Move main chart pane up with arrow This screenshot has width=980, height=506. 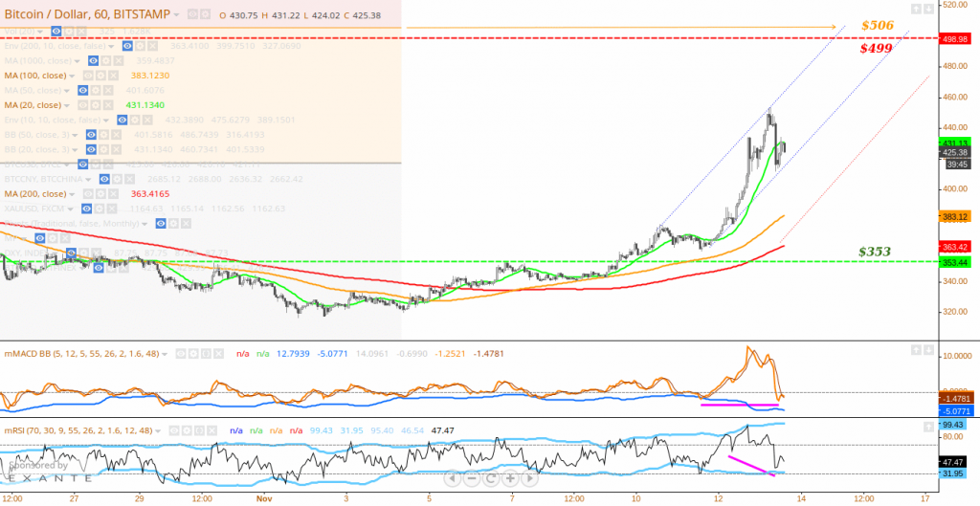pos(916,9)
